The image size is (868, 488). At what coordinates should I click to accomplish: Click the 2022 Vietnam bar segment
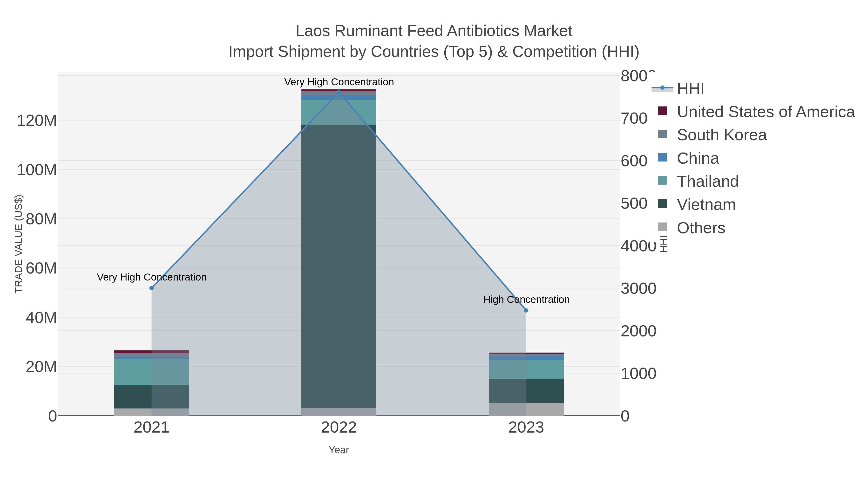click(x=339, y=266)
